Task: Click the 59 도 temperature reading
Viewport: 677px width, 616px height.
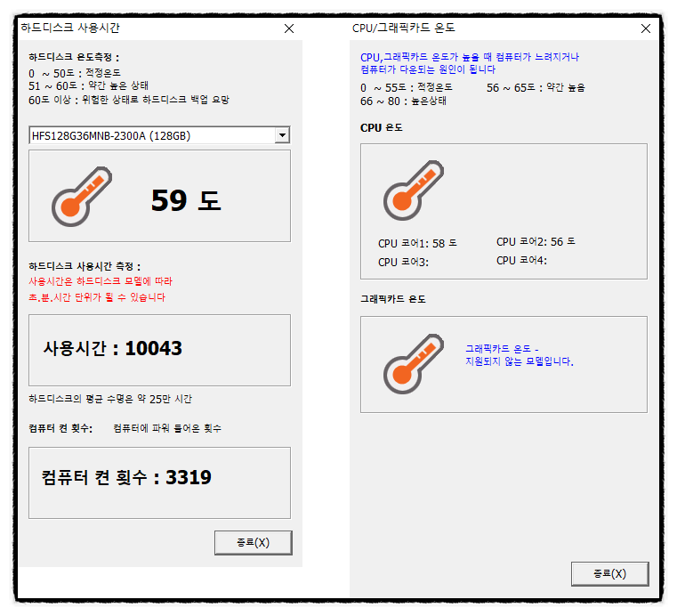Action: tap(186, 200)
